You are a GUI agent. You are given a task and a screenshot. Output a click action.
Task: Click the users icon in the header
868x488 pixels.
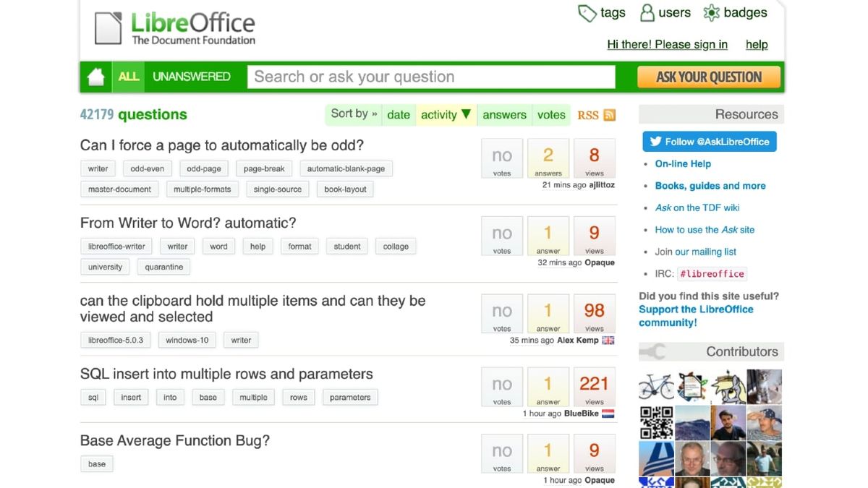pos(646,12)
